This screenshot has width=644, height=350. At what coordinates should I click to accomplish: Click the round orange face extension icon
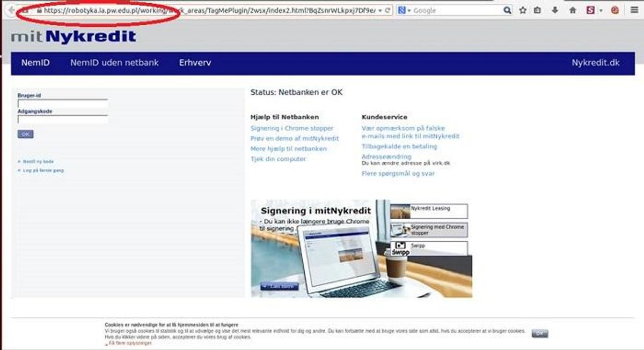[615, 10]
